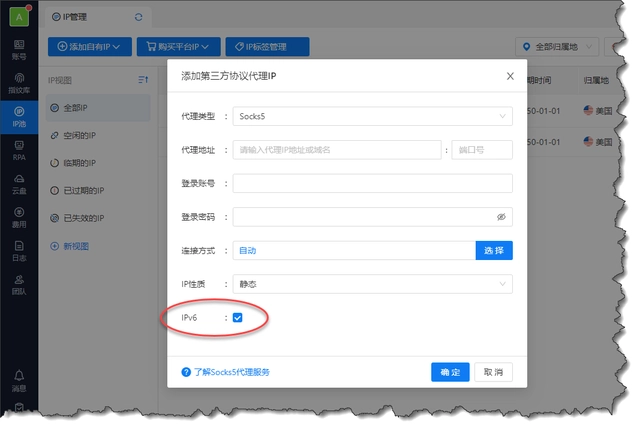Open the 日志 sidebar section
This screenshot has width=640, height=432.
click(x=19, y=251)
